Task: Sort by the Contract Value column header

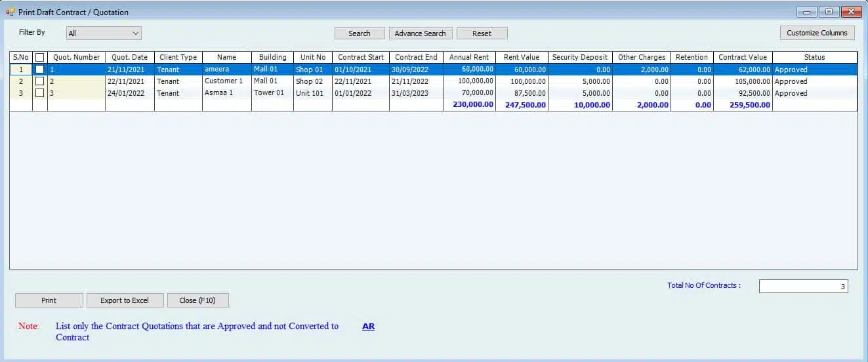Action: tap(742, 57)
